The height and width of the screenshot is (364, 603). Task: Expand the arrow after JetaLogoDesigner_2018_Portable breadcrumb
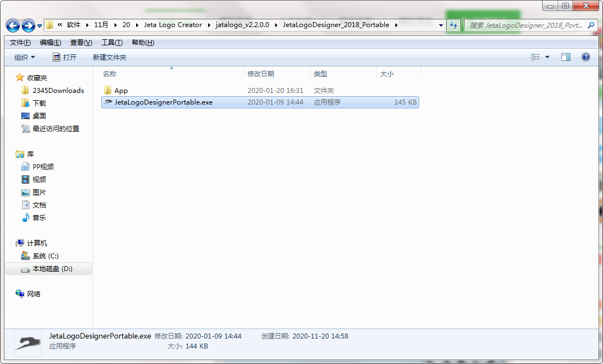click(x=396, y=25)
